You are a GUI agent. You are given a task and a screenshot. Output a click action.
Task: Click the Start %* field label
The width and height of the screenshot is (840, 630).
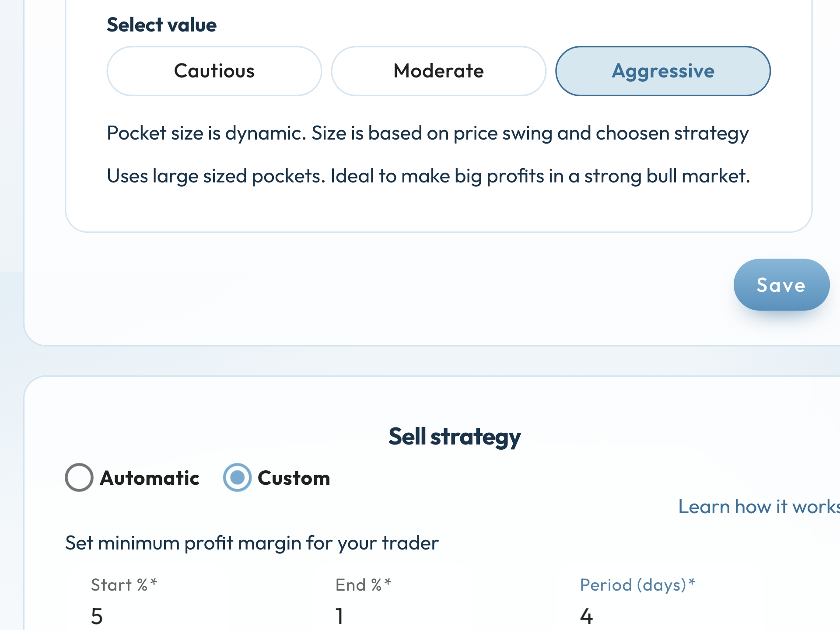tap(124, 584)
